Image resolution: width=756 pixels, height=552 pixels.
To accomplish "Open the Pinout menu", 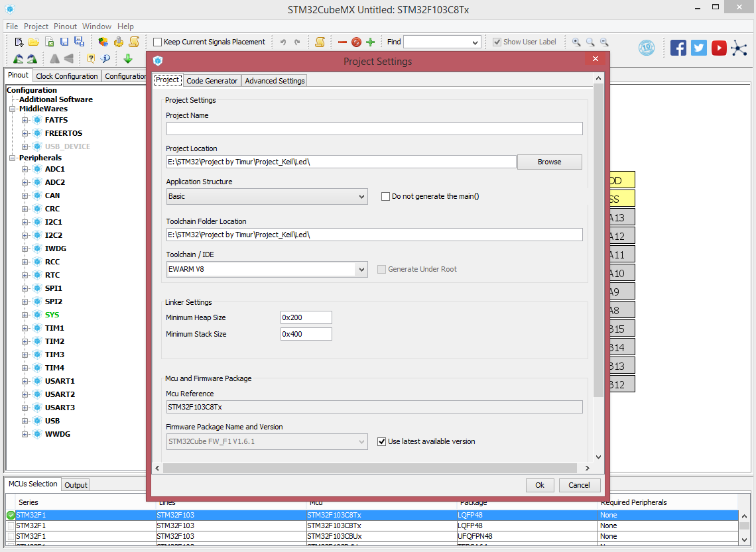I will click(x=65, y=27).
